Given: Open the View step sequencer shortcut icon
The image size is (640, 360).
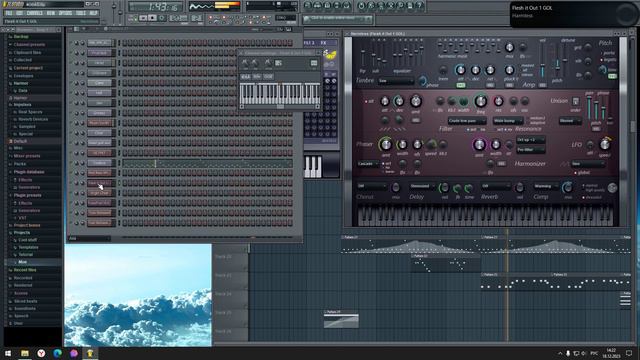Looking at the screenshot, I should point(318,5).
